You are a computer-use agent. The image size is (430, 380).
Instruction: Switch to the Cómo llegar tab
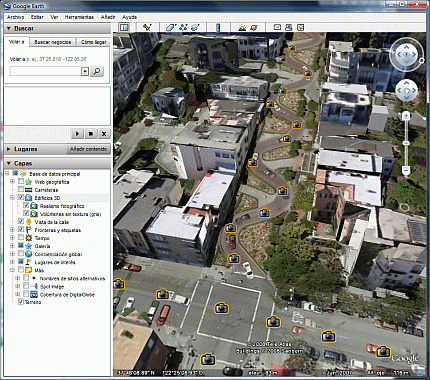click(x=94, y=42)
